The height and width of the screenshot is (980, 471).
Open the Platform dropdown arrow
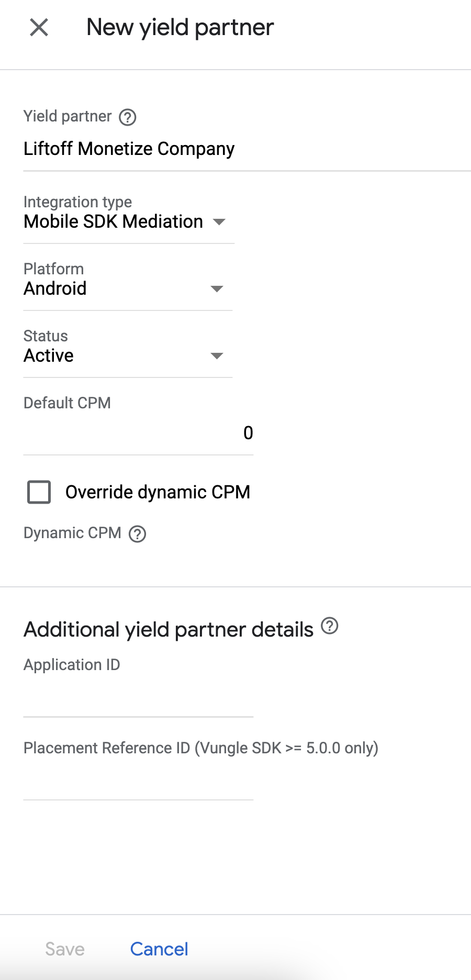pos(217,289)
